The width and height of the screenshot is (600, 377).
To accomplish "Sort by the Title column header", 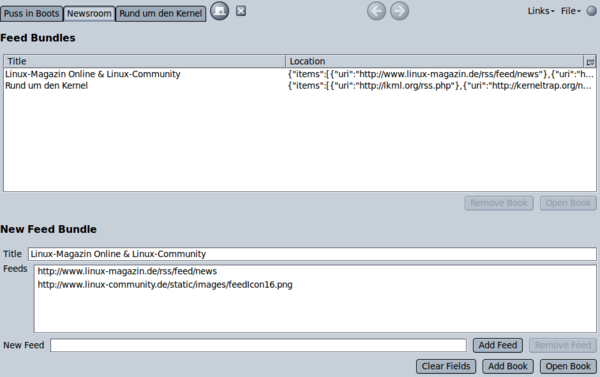I will pos(145,62).
